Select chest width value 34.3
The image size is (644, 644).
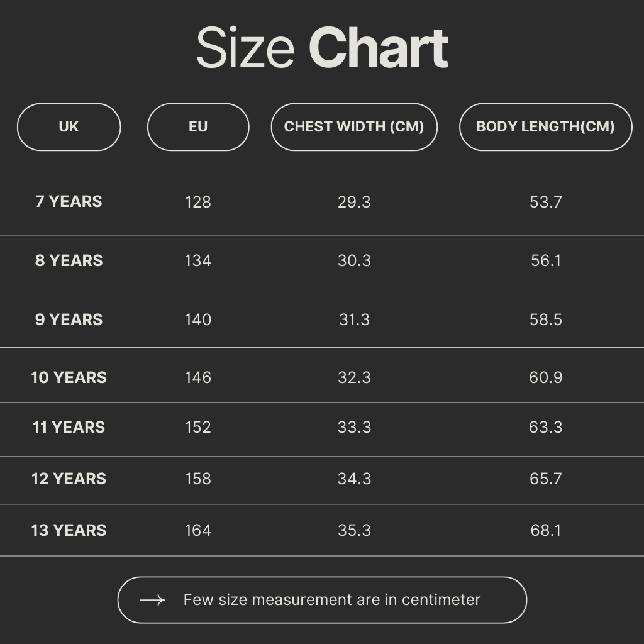point(354,479)
